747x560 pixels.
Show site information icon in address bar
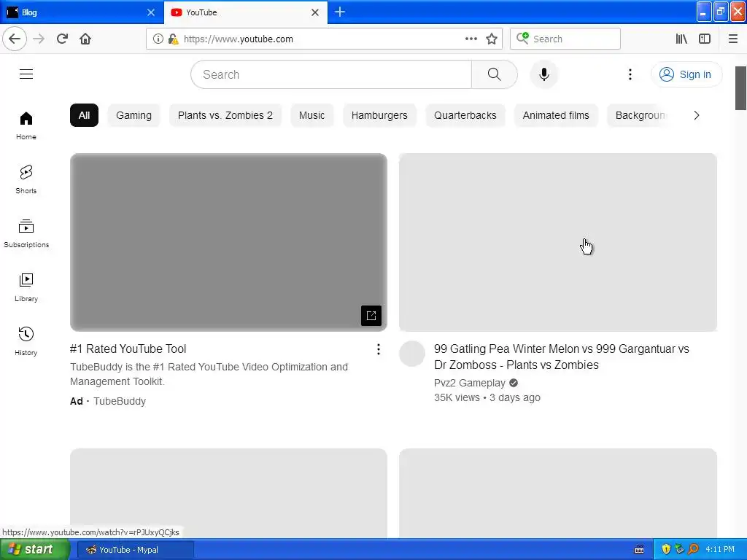click(158, 39)
